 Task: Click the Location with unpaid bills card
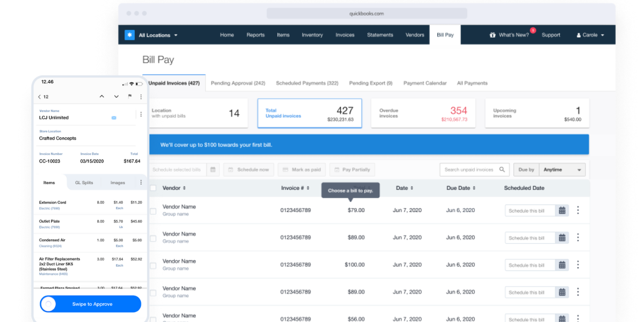coord(198,113)
